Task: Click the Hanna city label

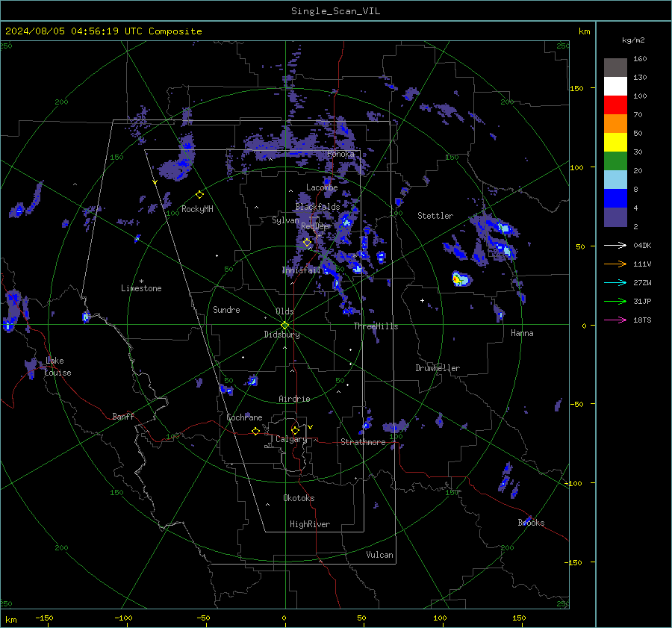Action: pyautogui.click(x=522, y=334)
